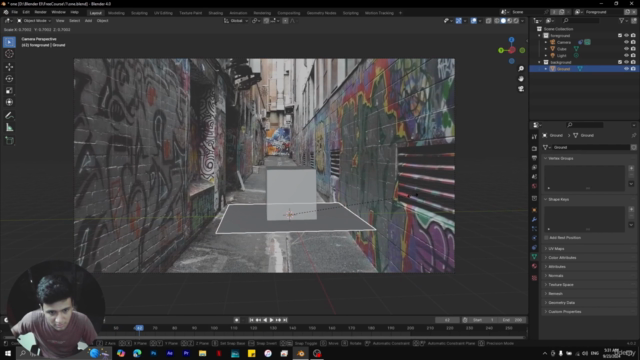The height and width of the screenshot is (360, 640).
Task: Open the World properties tab
Action: [534, 186]
